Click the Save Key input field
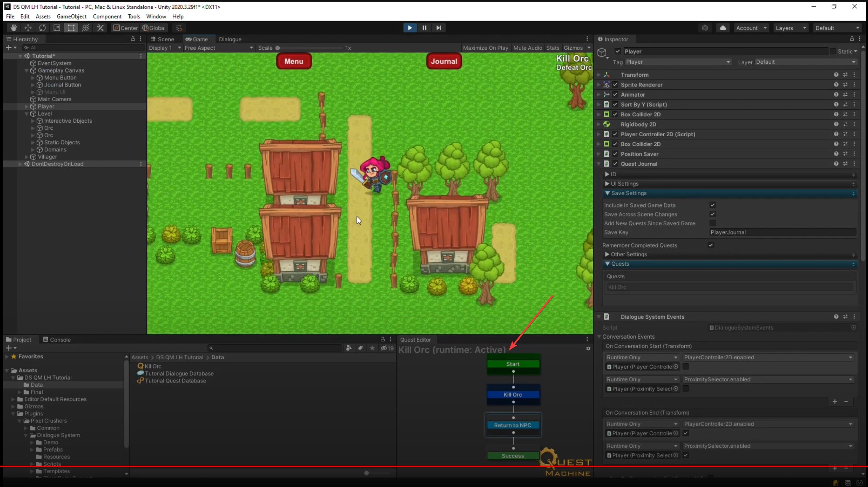868x487 pixels. click(x=782, y=232)
